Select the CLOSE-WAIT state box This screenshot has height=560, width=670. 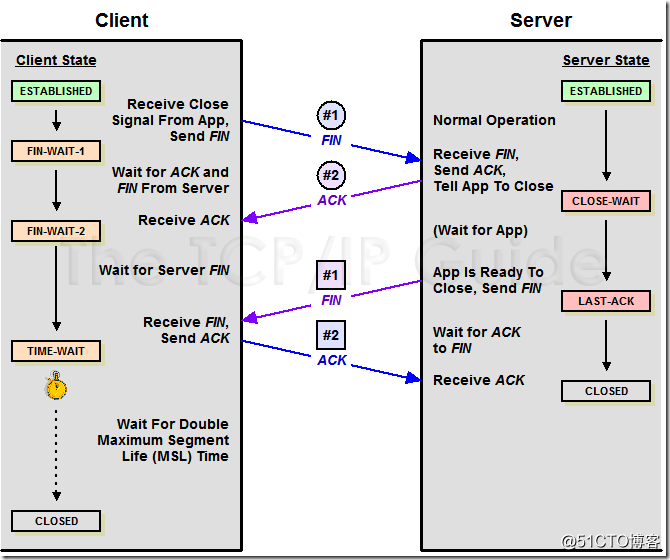606,201
